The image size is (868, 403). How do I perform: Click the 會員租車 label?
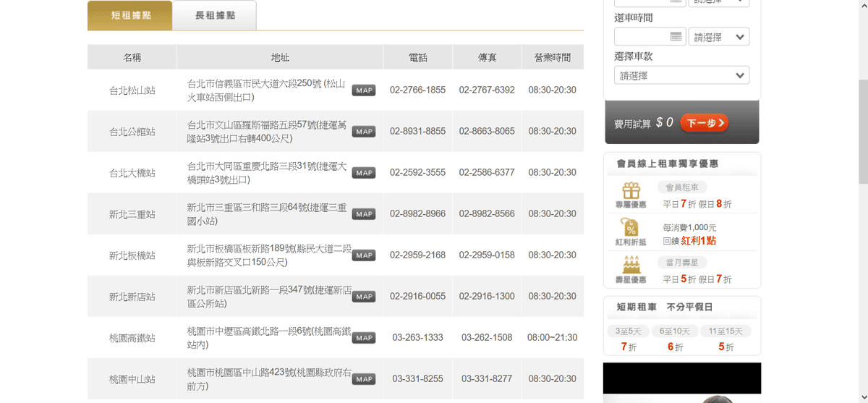(x=681, y=187)
